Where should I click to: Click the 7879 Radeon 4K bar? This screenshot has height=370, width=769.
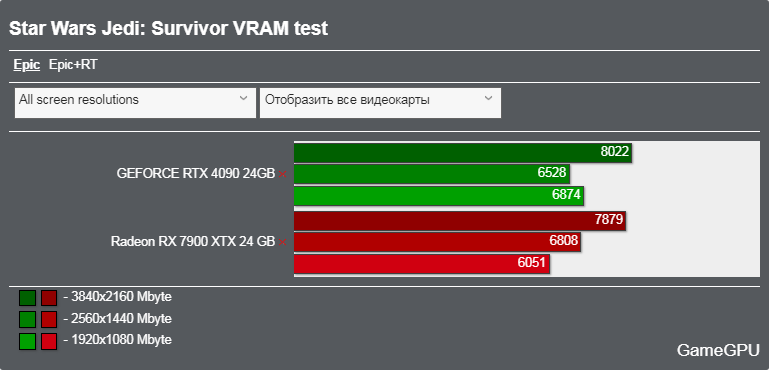460,220
